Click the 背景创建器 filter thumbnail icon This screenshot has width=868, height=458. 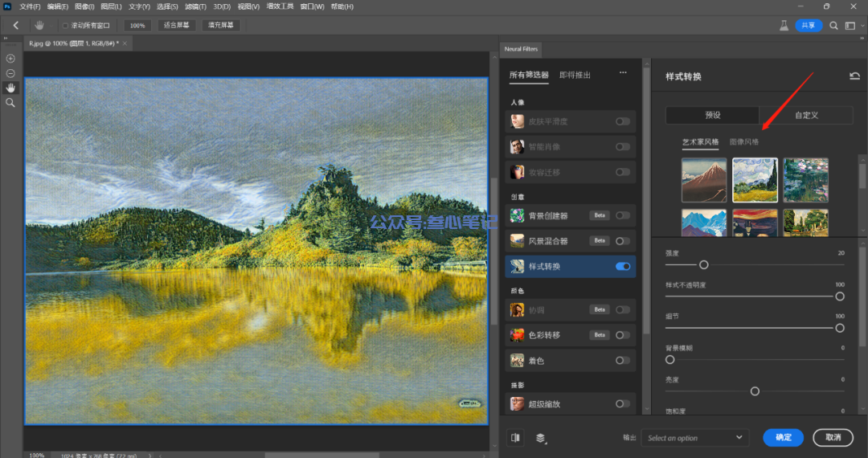pos(517,215)
